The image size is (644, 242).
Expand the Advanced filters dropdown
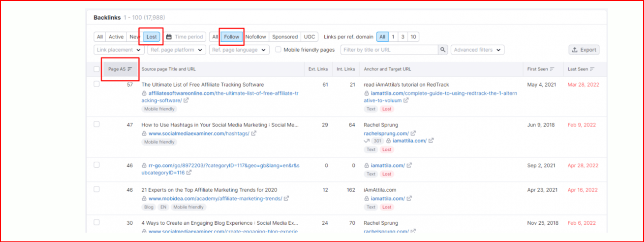click(x=478, y=50)
